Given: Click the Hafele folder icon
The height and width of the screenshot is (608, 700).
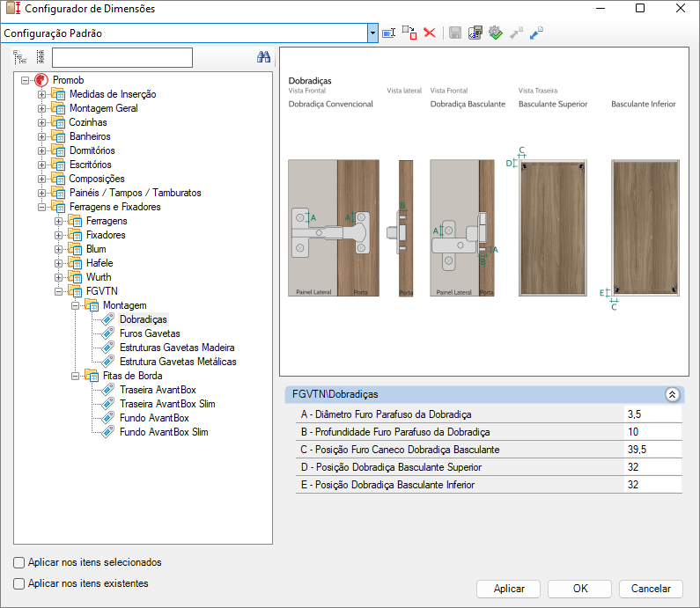Looking at the screenshot, I should point(75,263).
